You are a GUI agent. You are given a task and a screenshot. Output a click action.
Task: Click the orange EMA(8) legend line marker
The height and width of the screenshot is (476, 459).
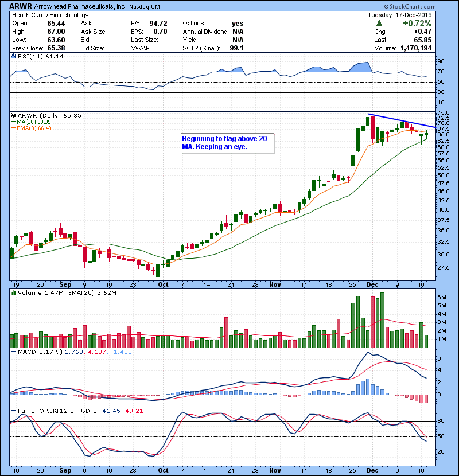13,128
